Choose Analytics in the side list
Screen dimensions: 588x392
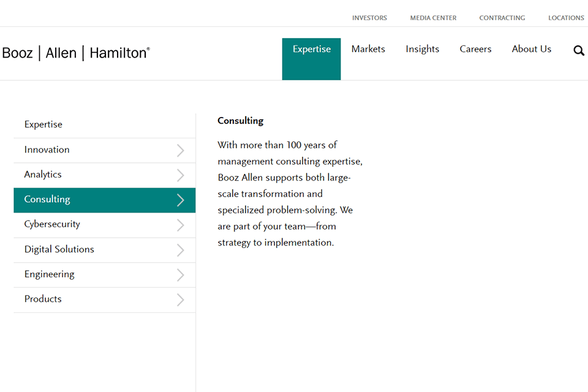pyautogui.click(x=105, y=175)
